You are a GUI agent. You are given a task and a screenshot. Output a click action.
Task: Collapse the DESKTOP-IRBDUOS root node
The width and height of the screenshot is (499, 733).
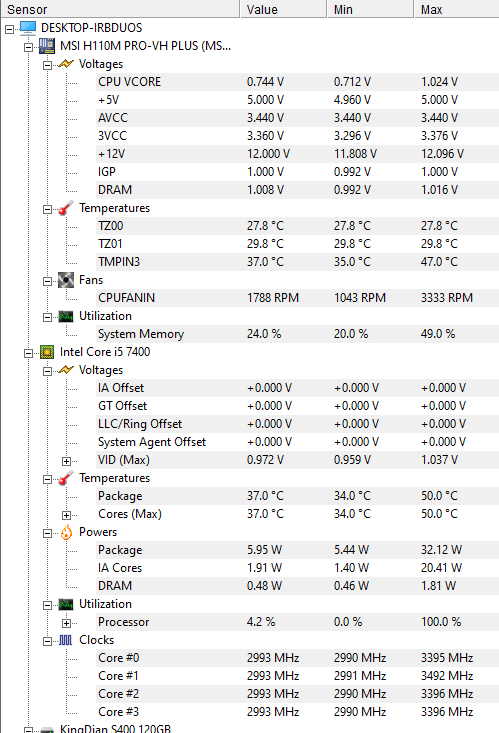[9, 29]
